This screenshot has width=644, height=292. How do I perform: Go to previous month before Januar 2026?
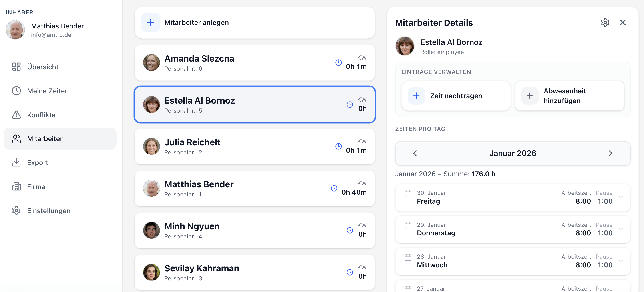[415, 153]
